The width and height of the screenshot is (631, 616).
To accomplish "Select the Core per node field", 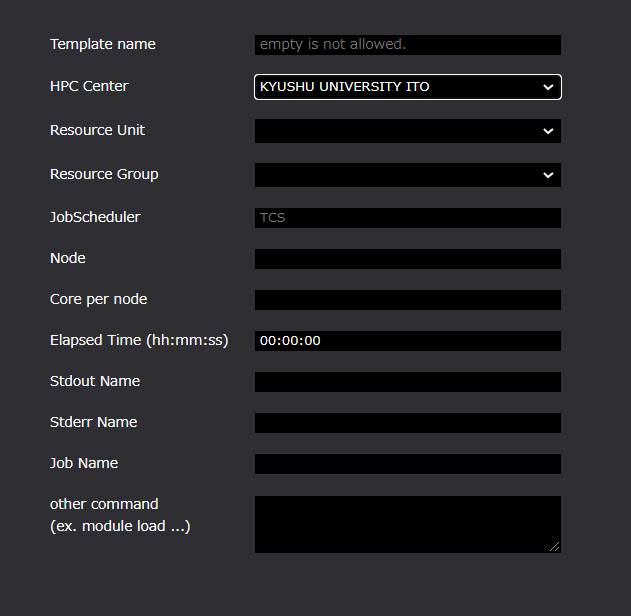I will tap(407, 300).
